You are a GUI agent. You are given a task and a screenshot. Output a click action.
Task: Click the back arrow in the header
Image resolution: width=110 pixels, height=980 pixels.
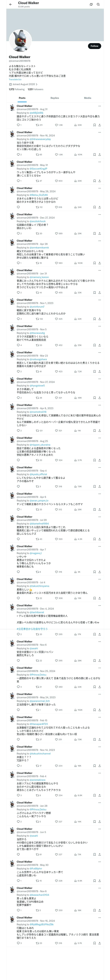11,5
